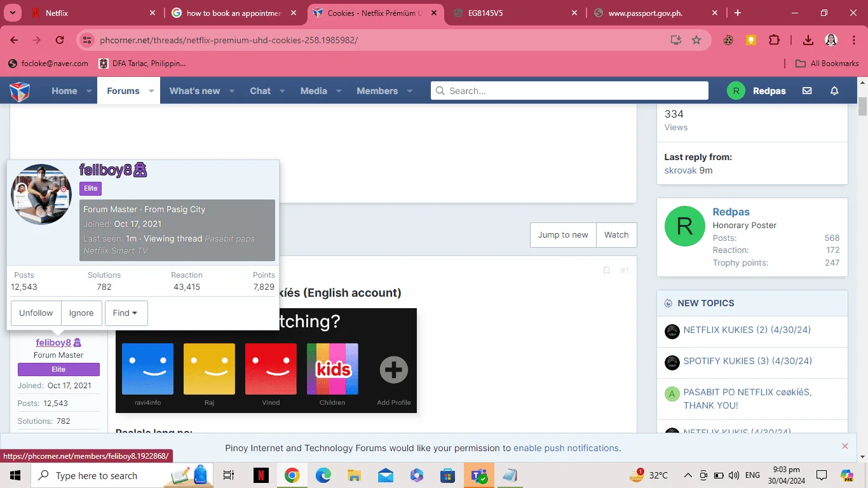Open Task View in the taskbar

(x=229, y=475)
